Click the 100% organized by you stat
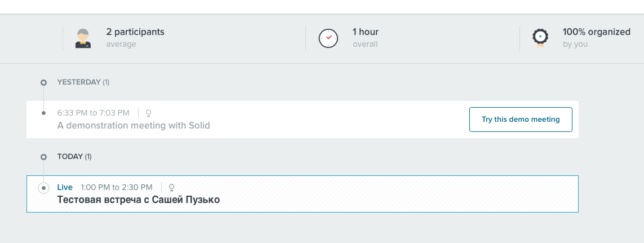644x243 pixels. pyautogui.click(x=596, y=38)
